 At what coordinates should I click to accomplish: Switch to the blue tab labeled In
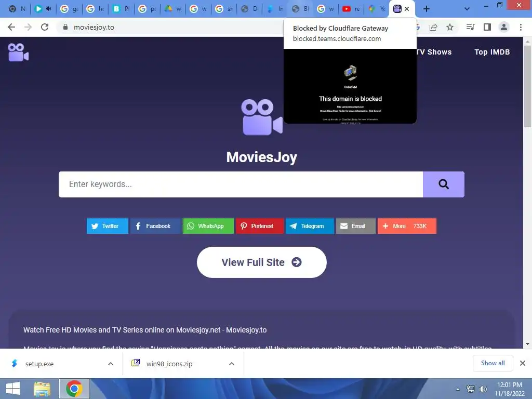(x=275, y=9)
